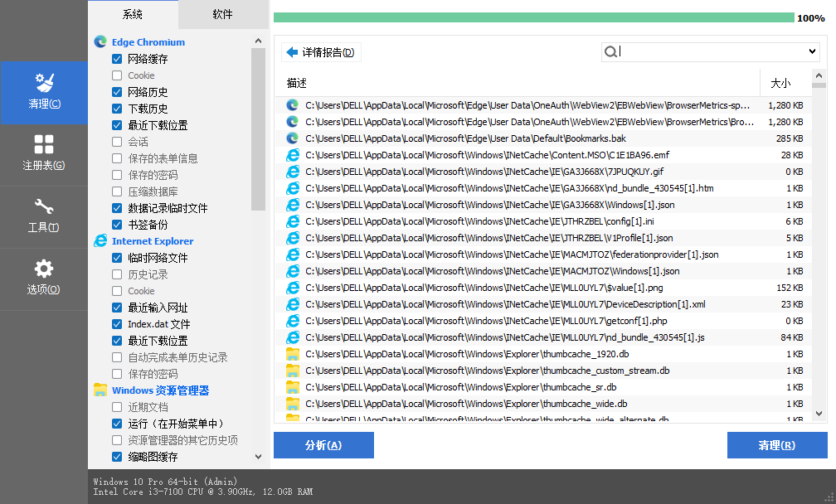
Task: Click the 分析 analyze button
Action: point(323,445)
